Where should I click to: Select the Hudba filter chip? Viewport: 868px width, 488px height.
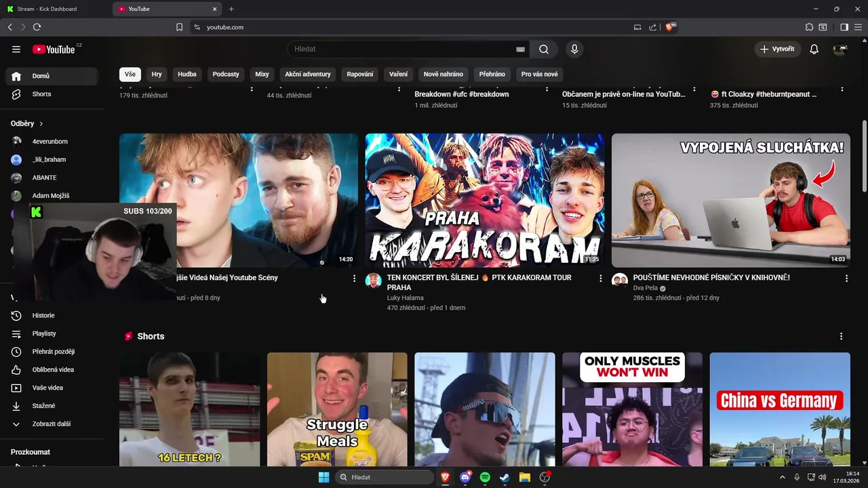187,75
